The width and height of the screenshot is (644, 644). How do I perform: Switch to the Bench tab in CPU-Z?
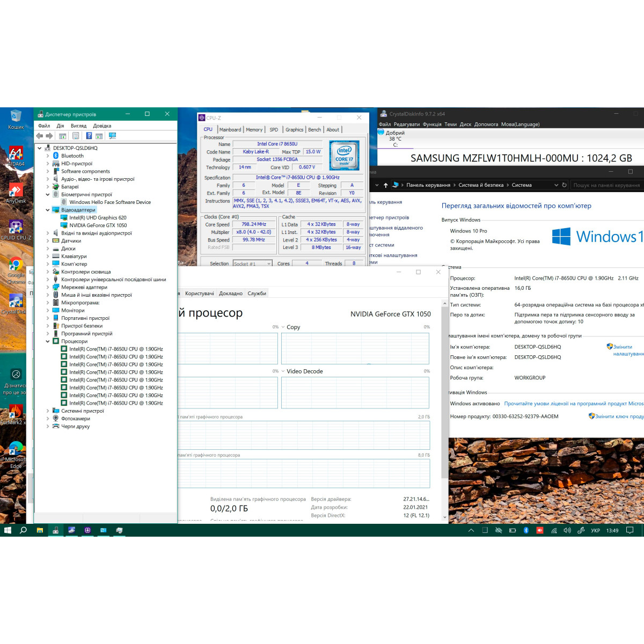click(x=314, y=130)
